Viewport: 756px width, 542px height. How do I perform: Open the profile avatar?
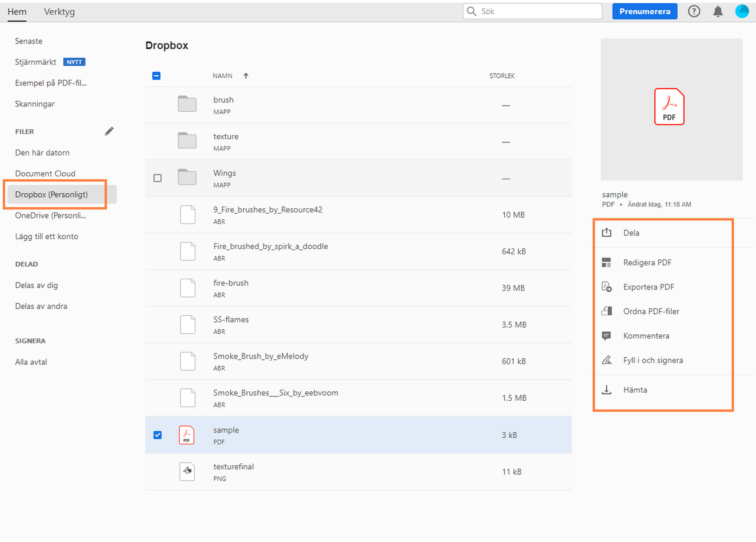[742, 11]
